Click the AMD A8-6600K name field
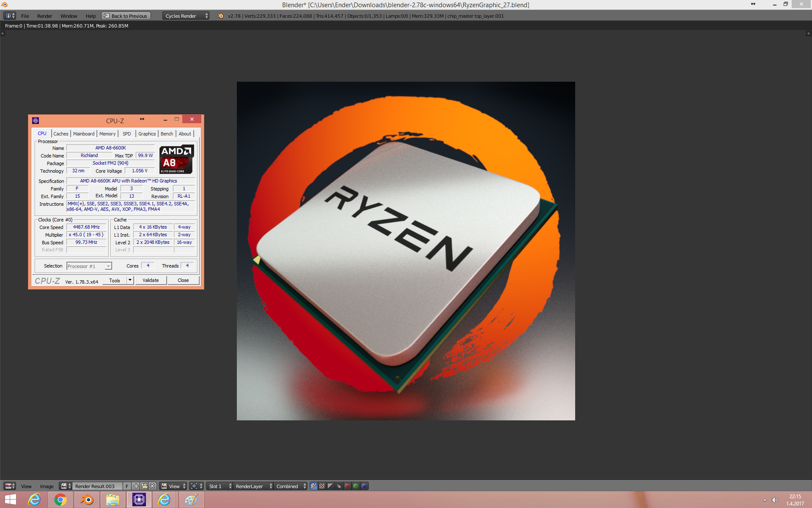 pos(111,148)
